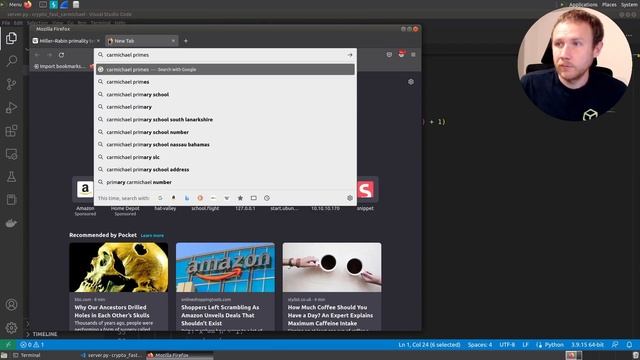Search this time with Google icon
640x360 pixels.
pos(160,198)
